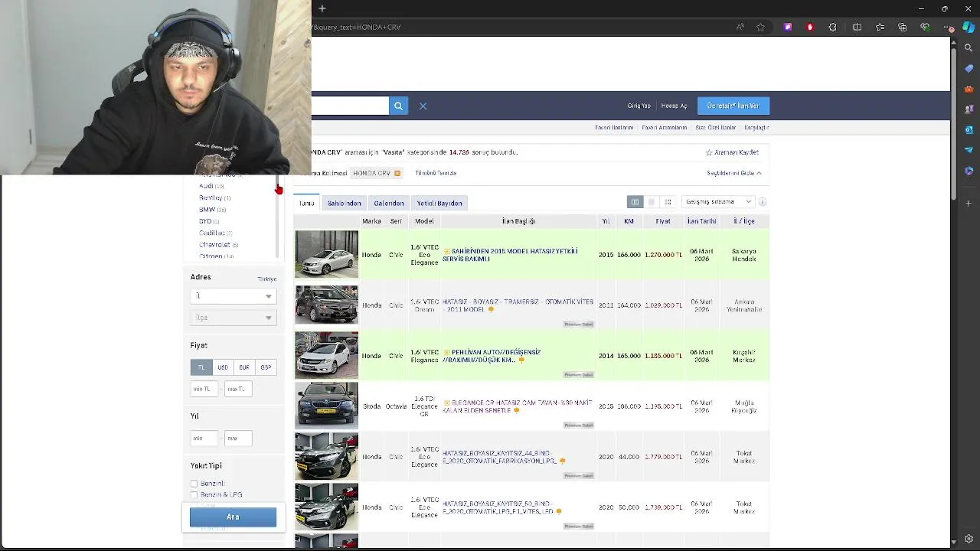Open sidebar Games icon
Image resolution: width=980 pixels, height=551 pixels.
click(x=969, y=109)
